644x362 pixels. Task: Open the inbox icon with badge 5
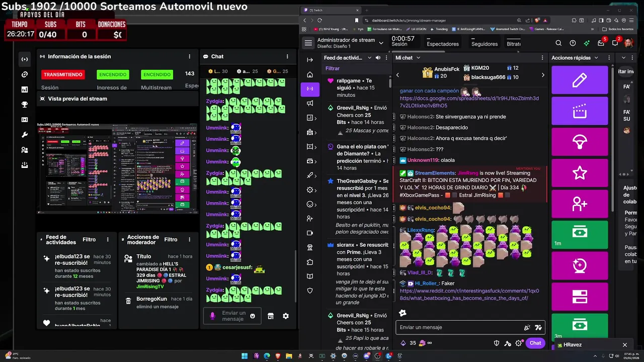coord(601,43)
